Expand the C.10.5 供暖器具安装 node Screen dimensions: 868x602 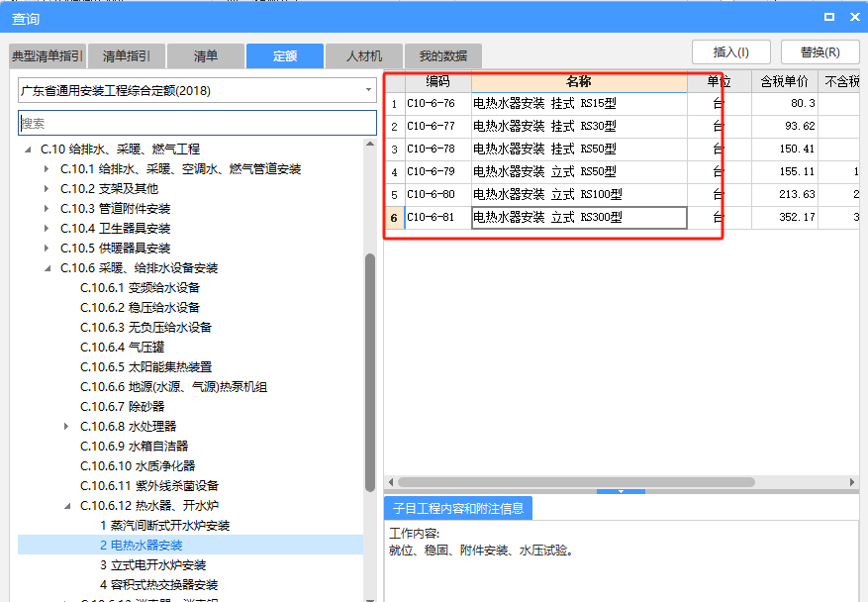point(48,249)
